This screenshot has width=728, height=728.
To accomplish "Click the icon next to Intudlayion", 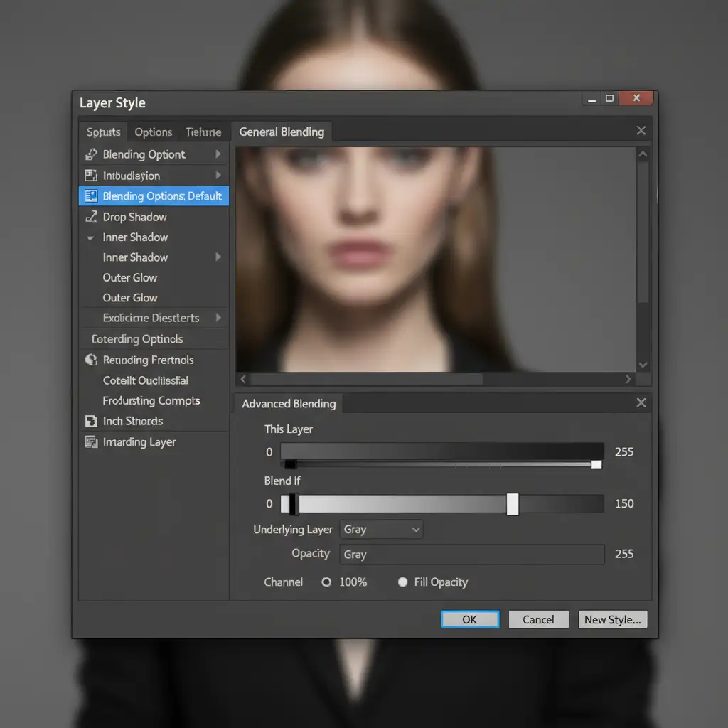I will (91, 176).
